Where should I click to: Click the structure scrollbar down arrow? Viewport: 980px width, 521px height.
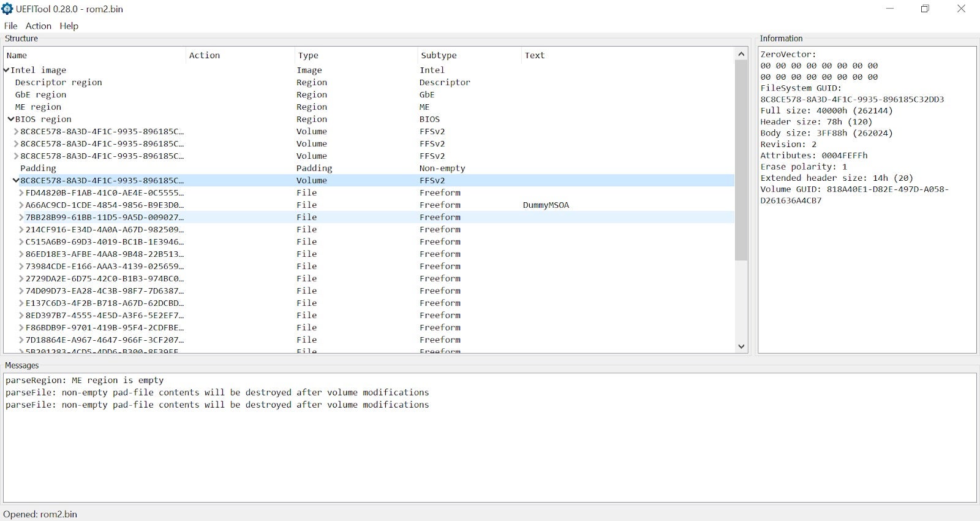tap(741, 346)
